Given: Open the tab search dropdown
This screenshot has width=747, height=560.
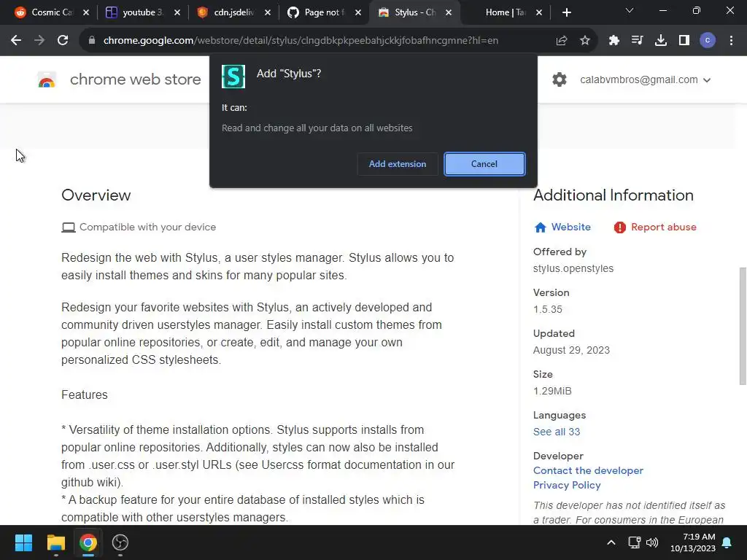Looking at the screenshot, I should (x=630, y=10).
